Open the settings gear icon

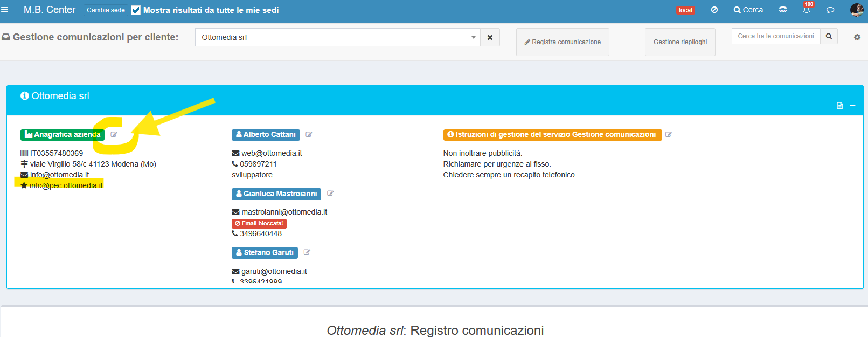857,37
